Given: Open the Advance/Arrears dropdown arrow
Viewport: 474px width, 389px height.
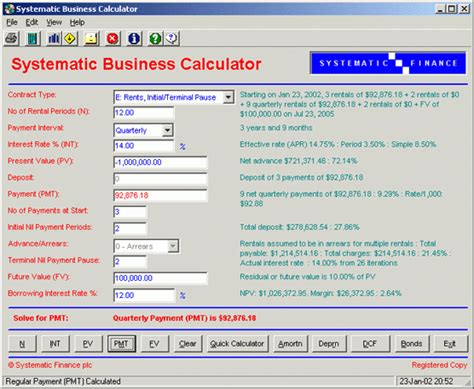Looking at the screenshot, I should [173, 246].
